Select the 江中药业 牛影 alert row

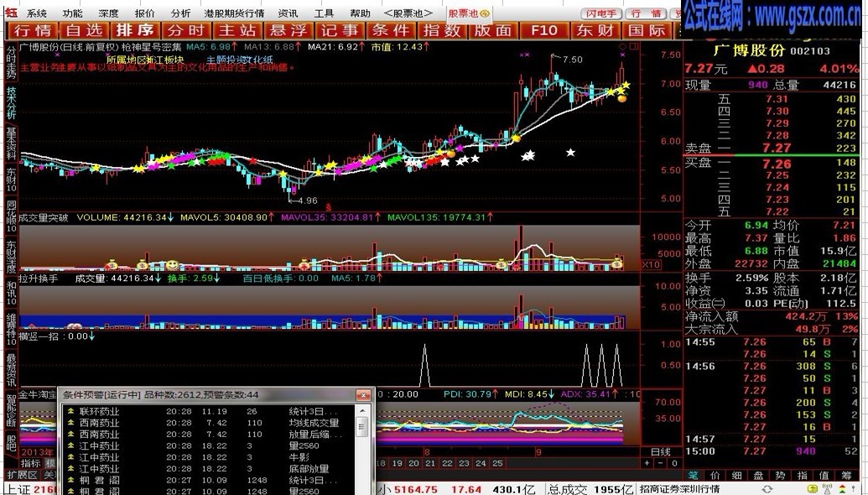207,457
